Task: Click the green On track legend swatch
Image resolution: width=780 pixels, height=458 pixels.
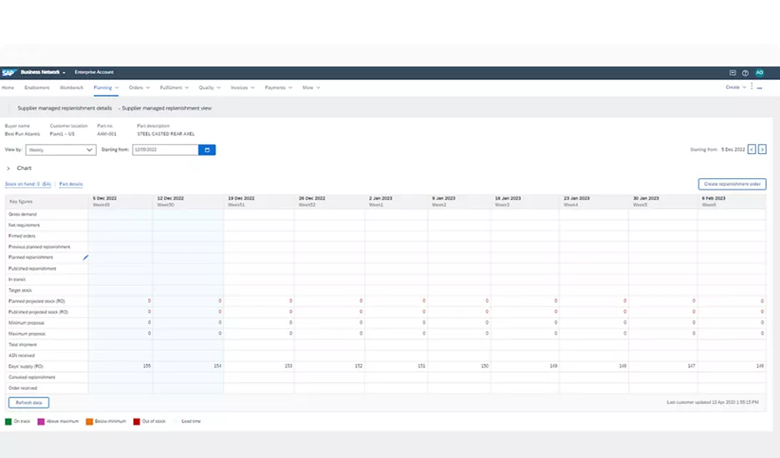Action: tap(8, 421)
